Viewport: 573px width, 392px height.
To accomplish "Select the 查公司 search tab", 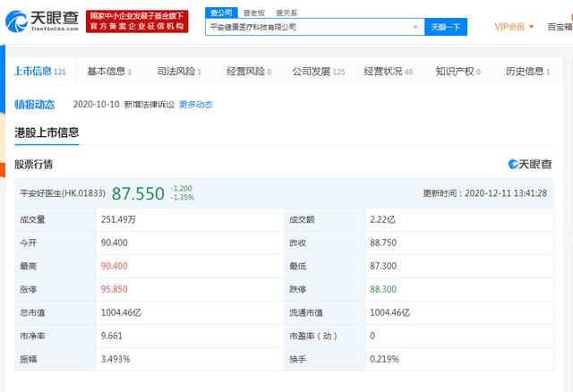I will [x=220, y=13].
